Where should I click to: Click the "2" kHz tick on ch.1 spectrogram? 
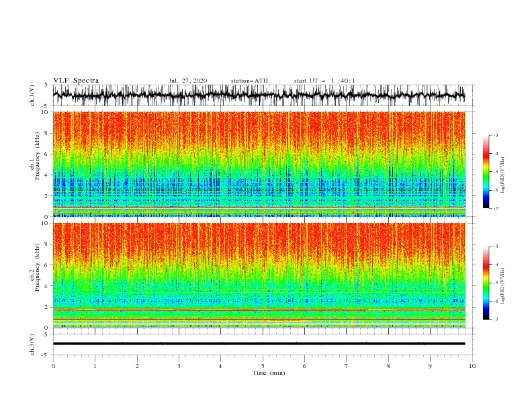46,196
